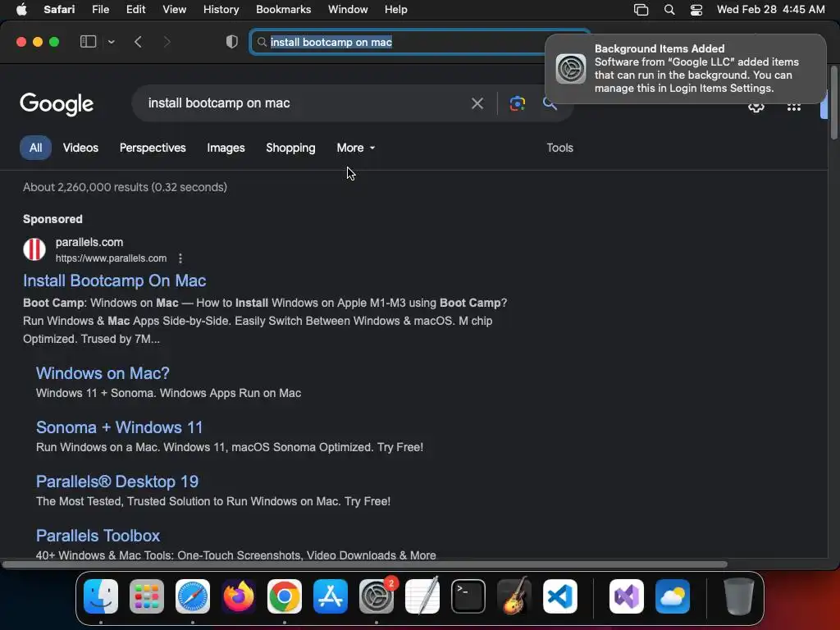Launch Google Chrome from the Dock
This screenshot has width=840, height=630.
(285, 596)
